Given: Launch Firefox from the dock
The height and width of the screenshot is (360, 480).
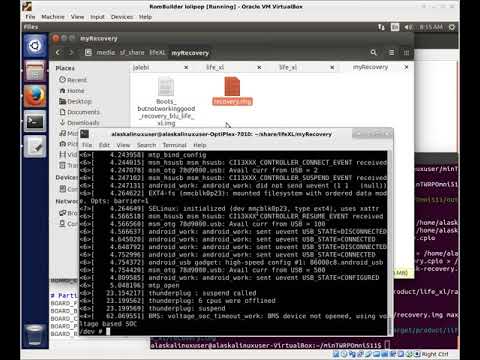Looking at the screenshot, I should pos(35,96).
